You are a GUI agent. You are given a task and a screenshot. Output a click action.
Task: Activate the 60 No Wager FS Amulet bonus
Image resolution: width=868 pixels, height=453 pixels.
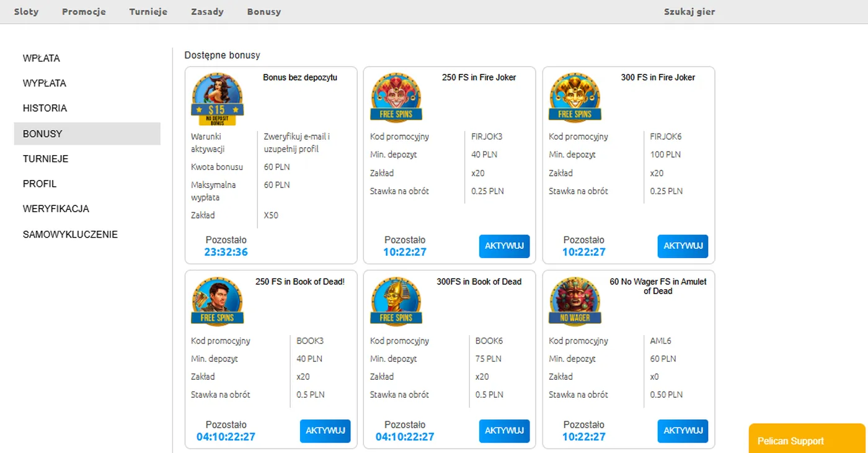click(x=683, y=431)
